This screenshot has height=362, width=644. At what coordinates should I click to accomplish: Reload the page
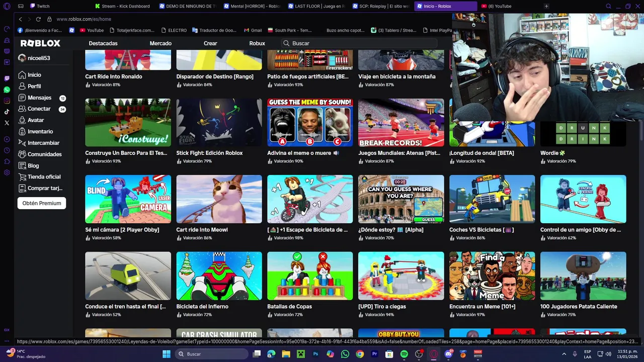point(38,19)
